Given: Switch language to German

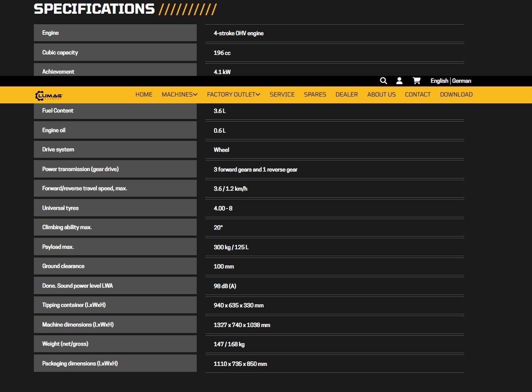Looking at the screenshot, I should [462, 81].
